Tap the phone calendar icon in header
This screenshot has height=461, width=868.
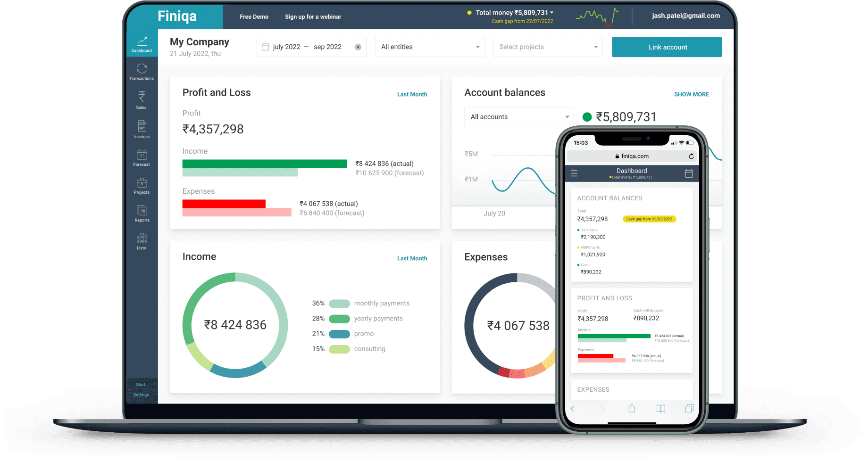689,173
